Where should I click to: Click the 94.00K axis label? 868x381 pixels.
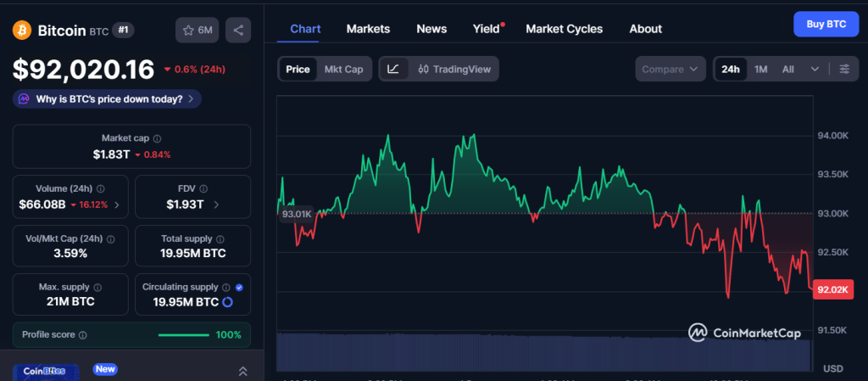point(832,136)
